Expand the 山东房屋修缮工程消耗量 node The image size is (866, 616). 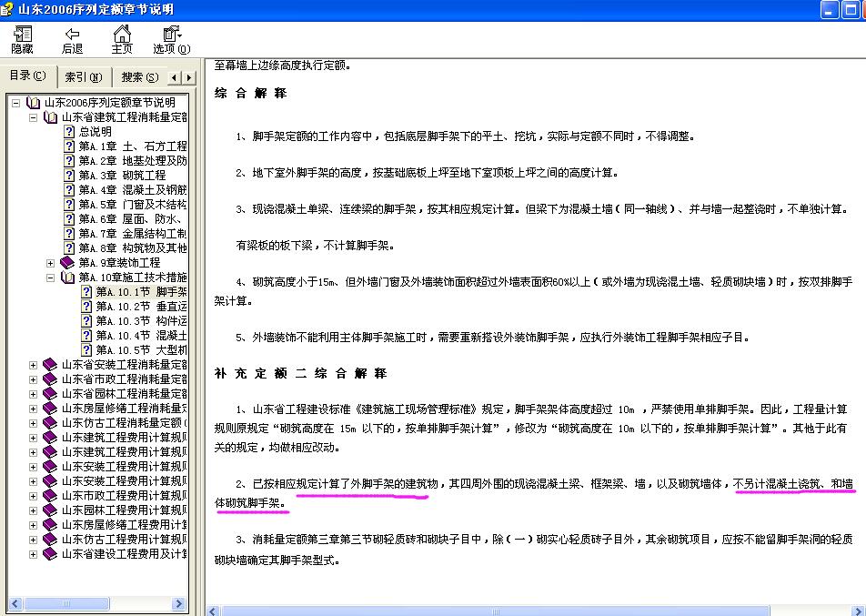(x=33, y=409)
